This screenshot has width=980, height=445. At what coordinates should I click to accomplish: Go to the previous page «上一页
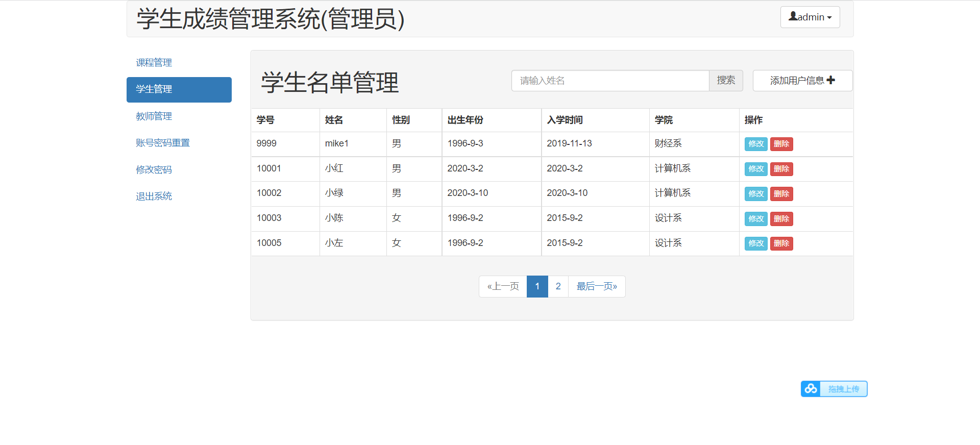coord(503,286)
